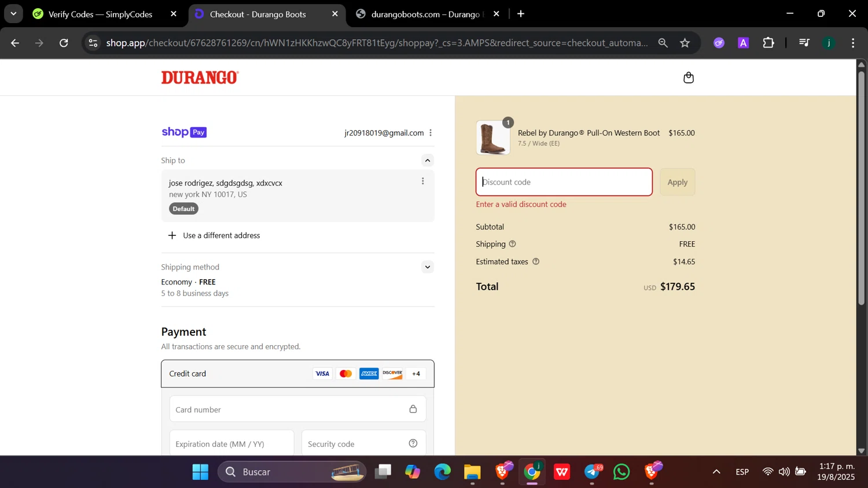Bookmark this page with star icon
The image size is (868, 488).
(x=685, y=43)
